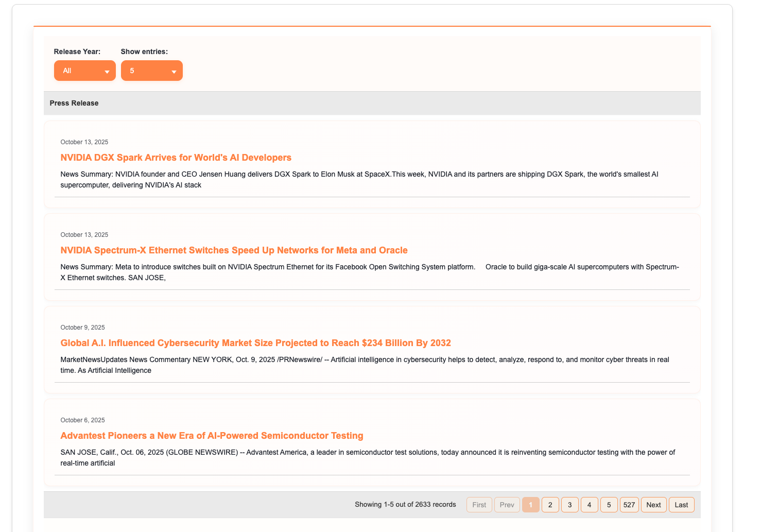
Task: Open the Release Year dropdown
Action: (x=84, y=71)
